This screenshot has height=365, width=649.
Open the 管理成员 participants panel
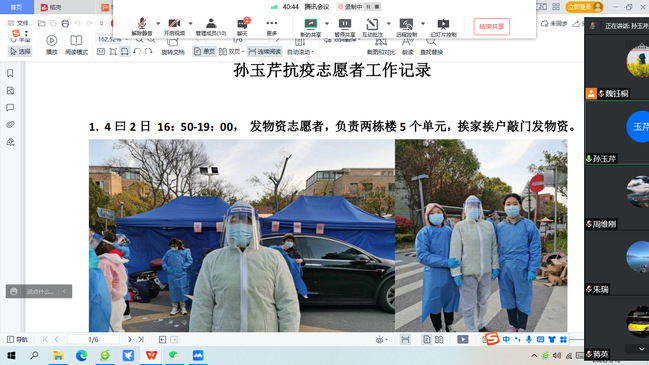pyautogui.click(x=211, y=27)
